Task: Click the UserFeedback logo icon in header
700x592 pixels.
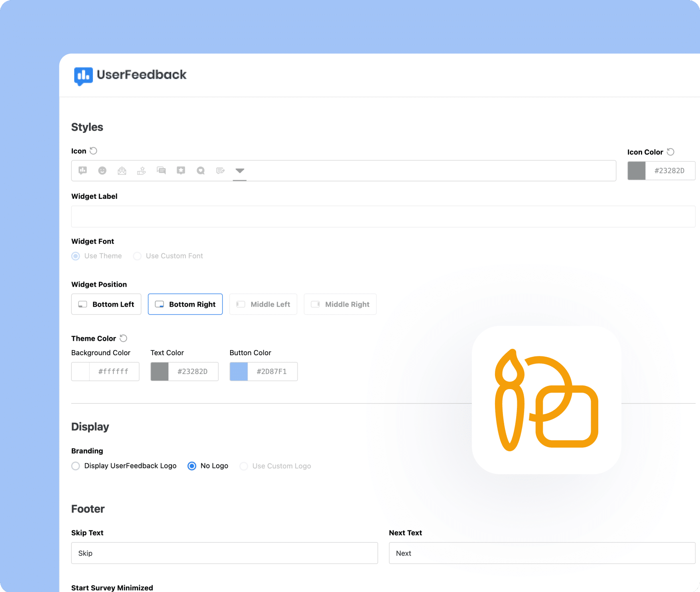Action: pyautogui.click(x=83, y=76)
